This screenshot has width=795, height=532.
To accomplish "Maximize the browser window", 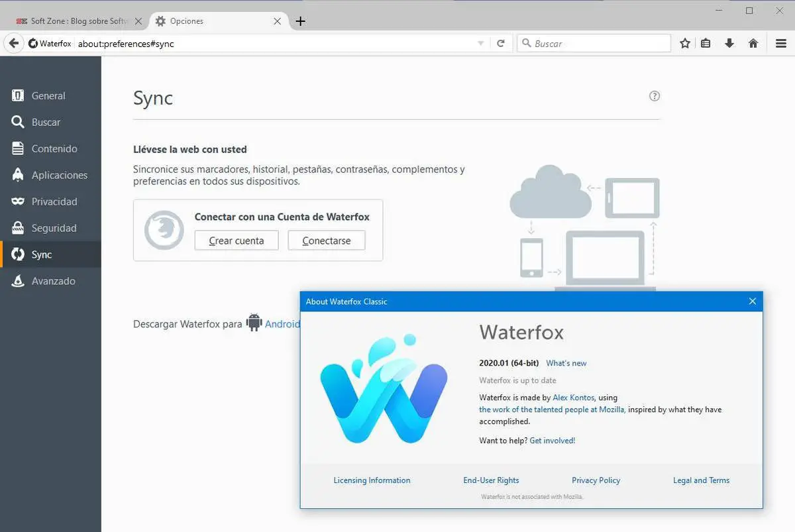I will tap(749, 11).
